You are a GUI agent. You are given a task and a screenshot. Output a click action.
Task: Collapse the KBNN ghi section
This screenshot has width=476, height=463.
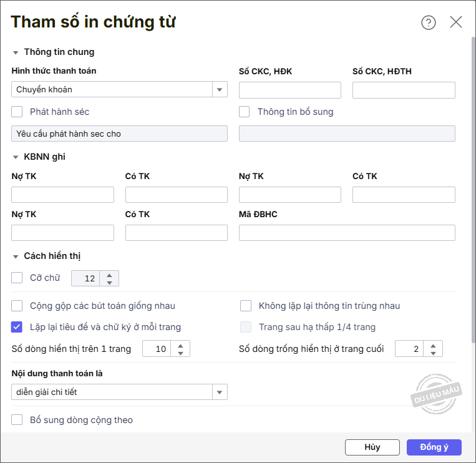tap(16, 157)
